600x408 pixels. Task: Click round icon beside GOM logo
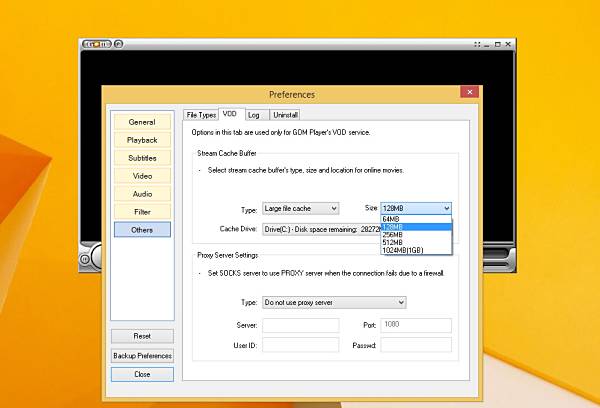point(118,44)
